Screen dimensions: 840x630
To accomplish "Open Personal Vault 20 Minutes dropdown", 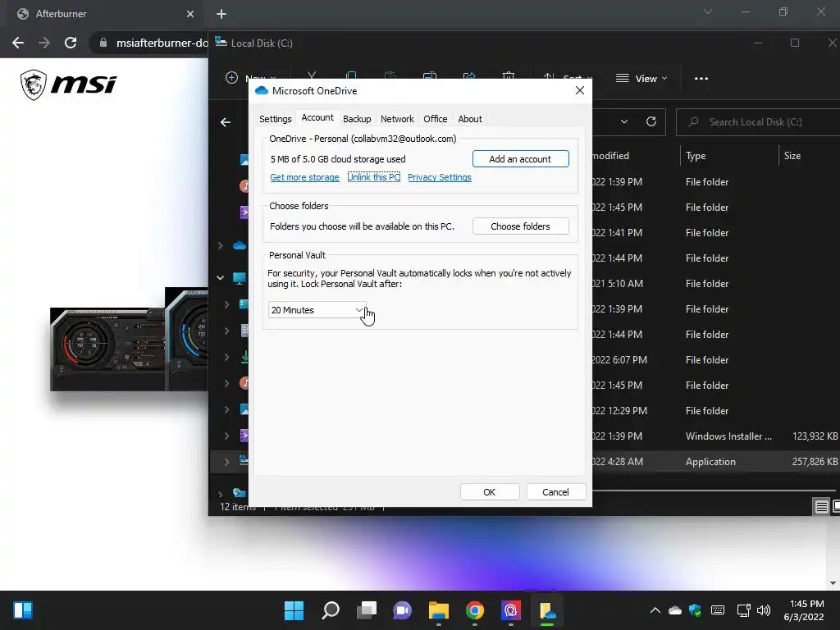I will pos(317,310).
